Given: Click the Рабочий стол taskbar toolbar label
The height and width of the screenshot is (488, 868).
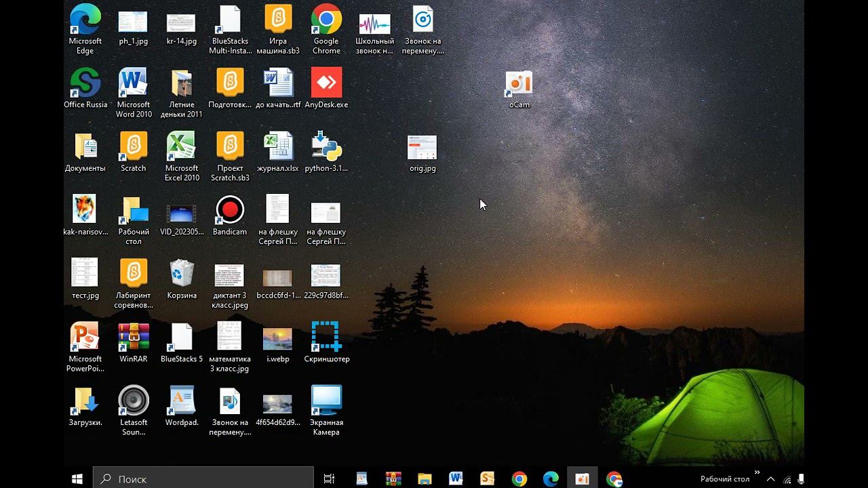Looking at the screenshot, I should click(725, 479).
